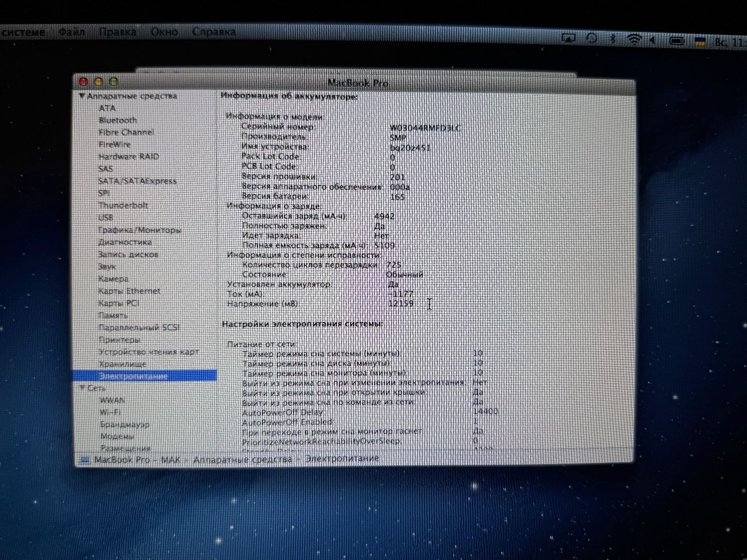The width and height of the screenshot is (747, 560).
Task: Select ATA in the sidebar
Action: click(107, 108)
